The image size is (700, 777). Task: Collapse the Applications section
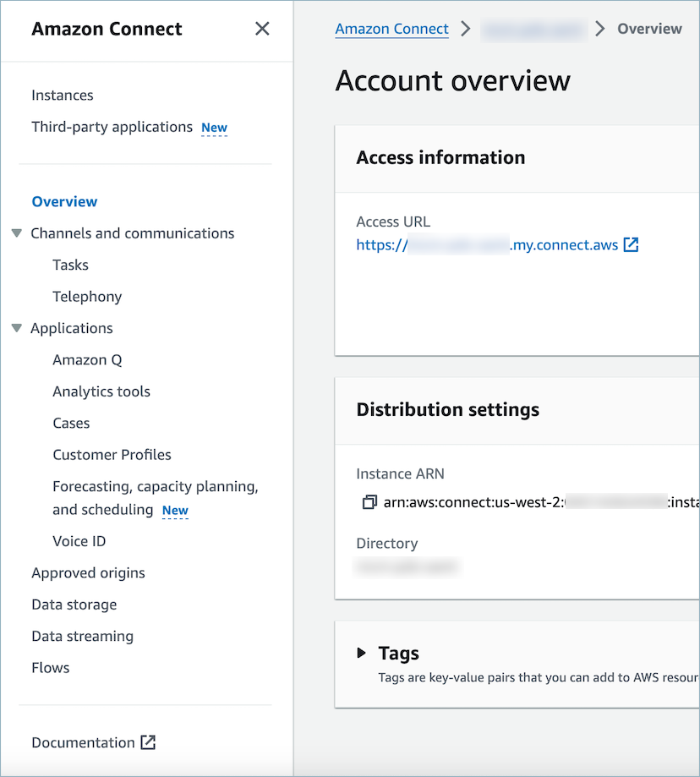point(17,328)
